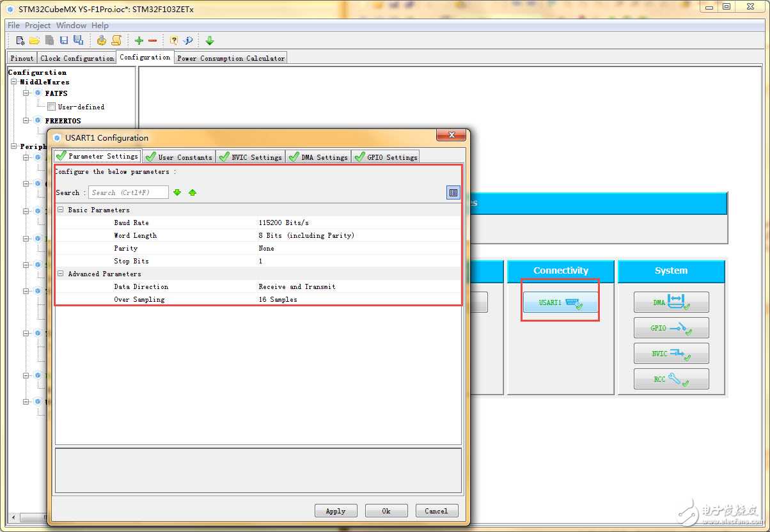Image resolution: width=770 pixels, height=532 pixels.
Task: Switch to the Pinout tab
Action: [22, 58]
